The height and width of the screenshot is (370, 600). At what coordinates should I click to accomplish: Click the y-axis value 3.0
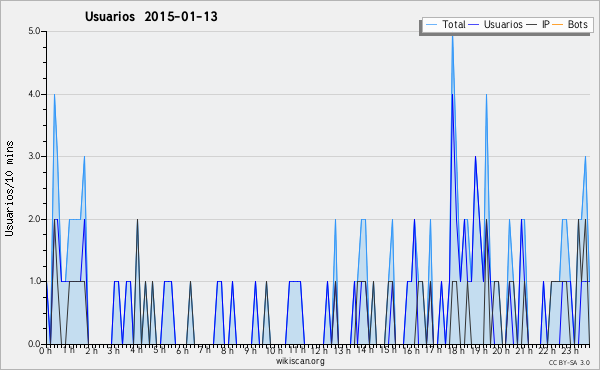click(x=34, y=156)
